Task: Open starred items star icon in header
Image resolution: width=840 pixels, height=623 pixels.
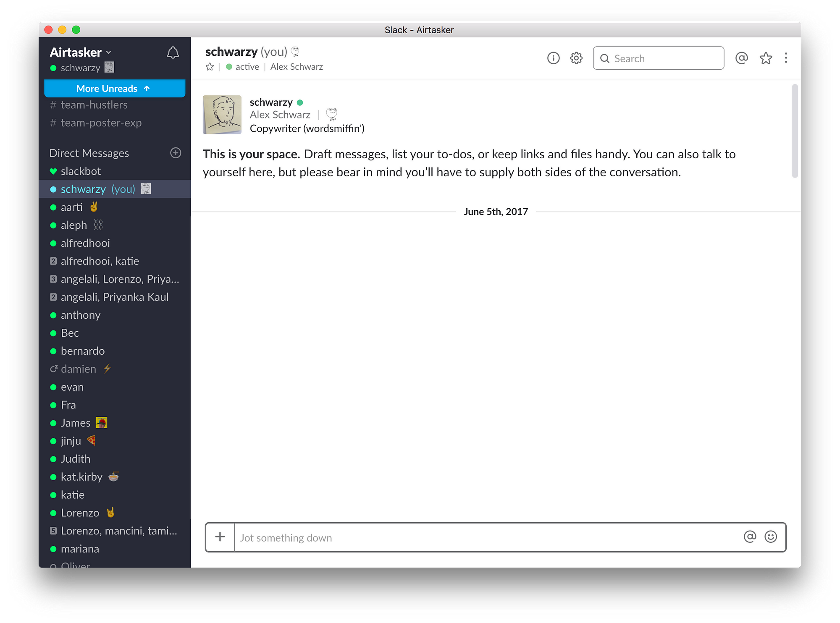Action: (x=766, y=58)
